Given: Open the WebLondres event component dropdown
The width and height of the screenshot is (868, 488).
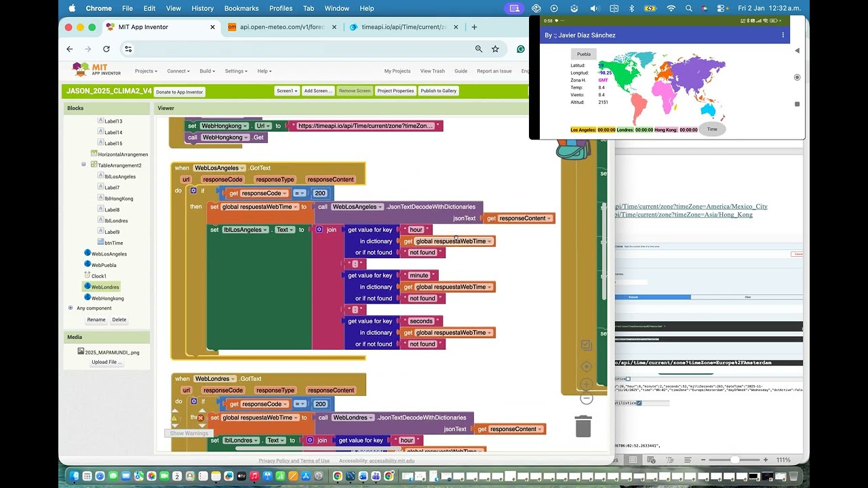Looking at the screenshot, I should click(215, 379).
